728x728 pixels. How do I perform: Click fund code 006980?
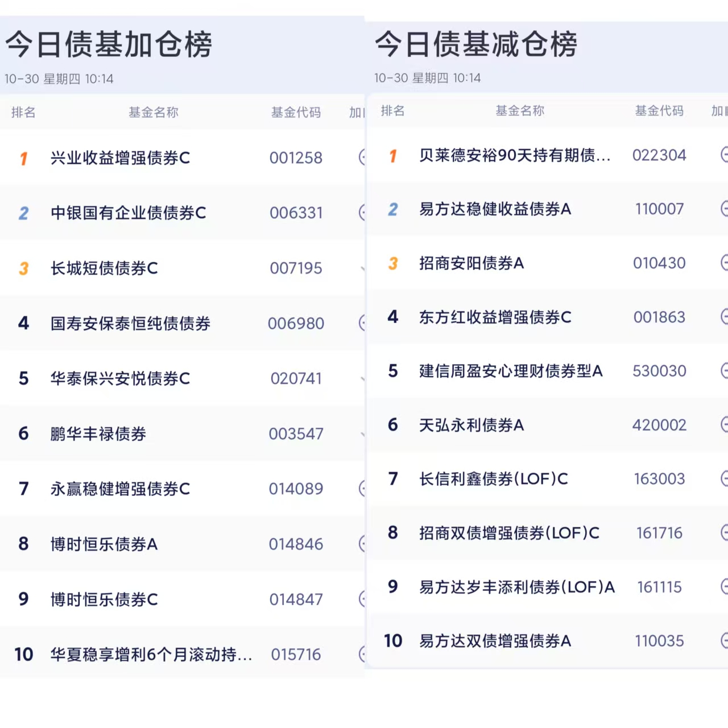pyautogui.click(x=296, y=323)
